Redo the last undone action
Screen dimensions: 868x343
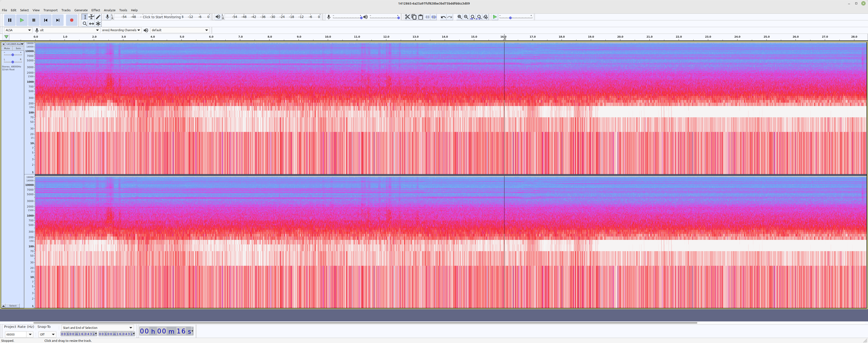(449, 17)
